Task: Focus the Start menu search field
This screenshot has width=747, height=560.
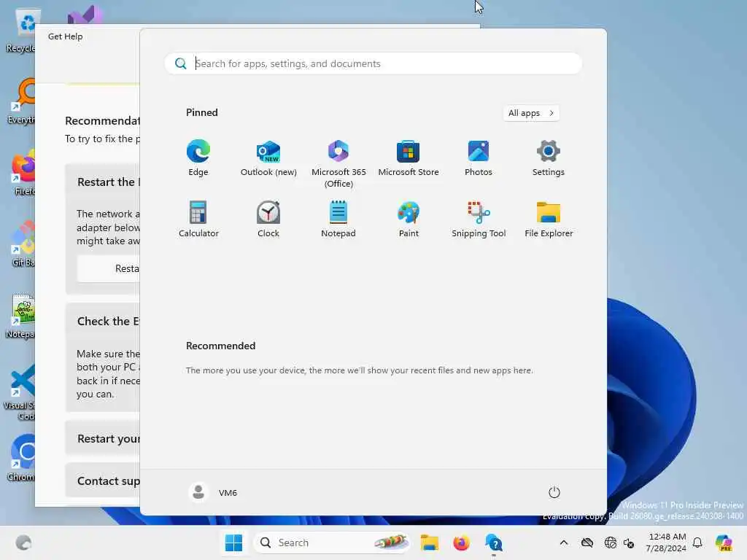Action: 373,63
